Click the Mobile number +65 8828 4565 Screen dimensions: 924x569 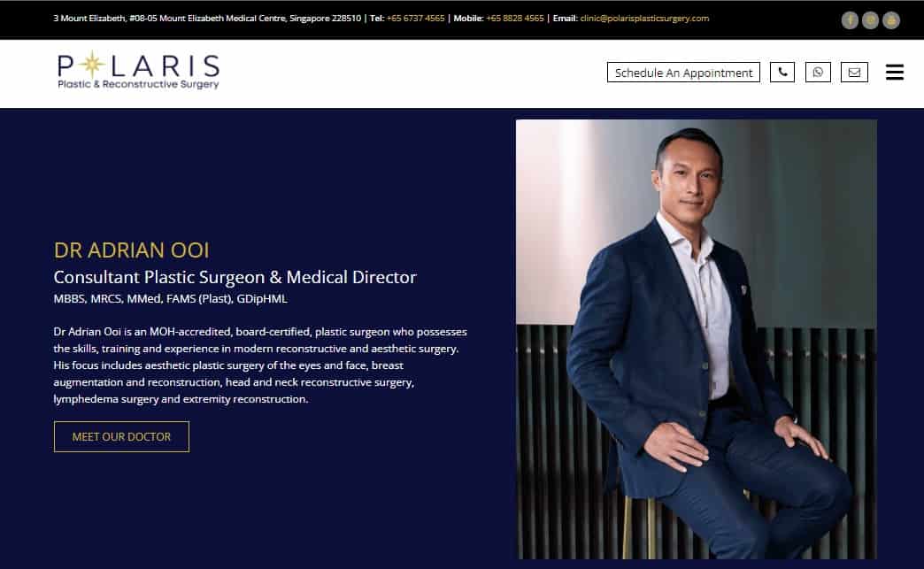pos(514,19)
